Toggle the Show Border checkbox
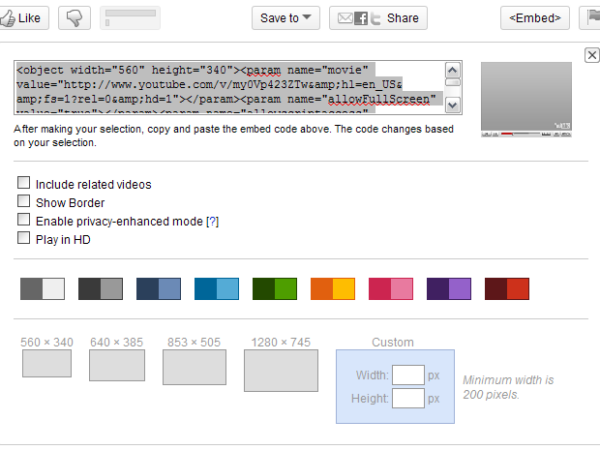Viewport: 600px width, 450px height. click(23, 202)
